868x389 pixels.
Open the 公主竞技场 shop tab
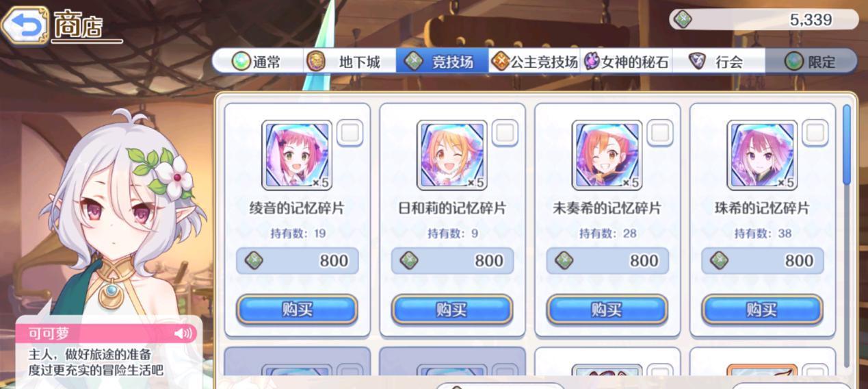pos(535,62)
